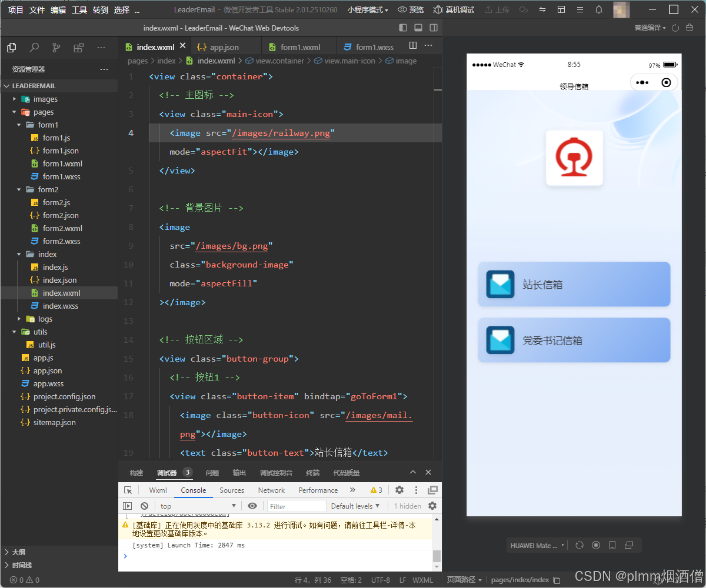Clear console with the ban icon

pos(144,506)
